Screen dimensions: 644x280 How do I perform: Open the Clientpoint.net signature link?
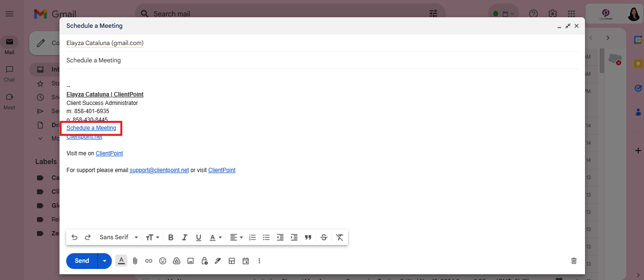click(x=84, y=137)
